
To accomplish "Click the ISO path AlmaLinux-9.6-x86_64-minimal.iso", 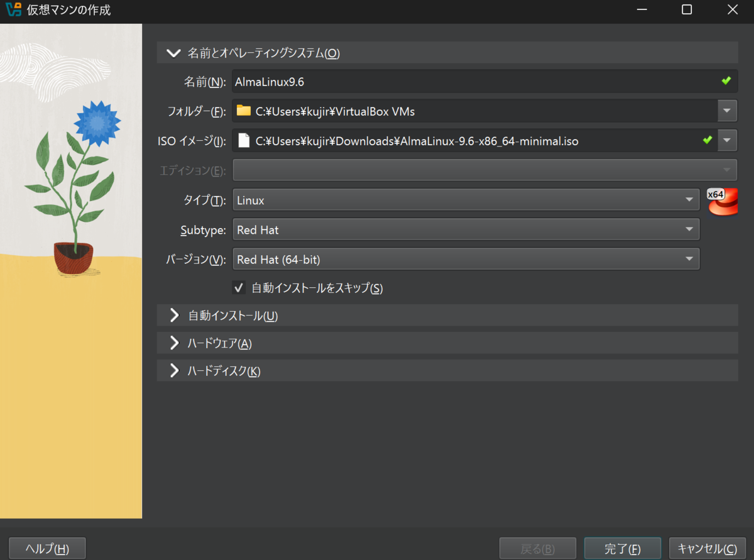I will pyautogui.click(x=417, y=141).
